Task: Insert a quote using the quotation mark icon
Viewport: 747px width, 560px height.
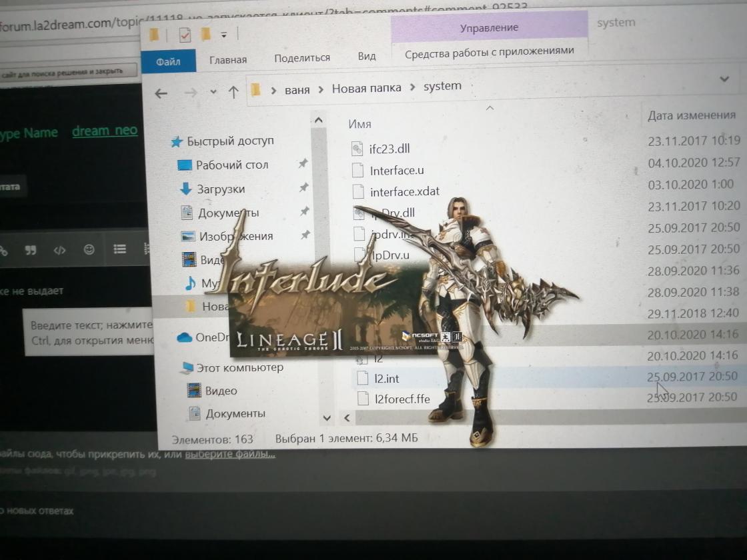Action: 30,251
